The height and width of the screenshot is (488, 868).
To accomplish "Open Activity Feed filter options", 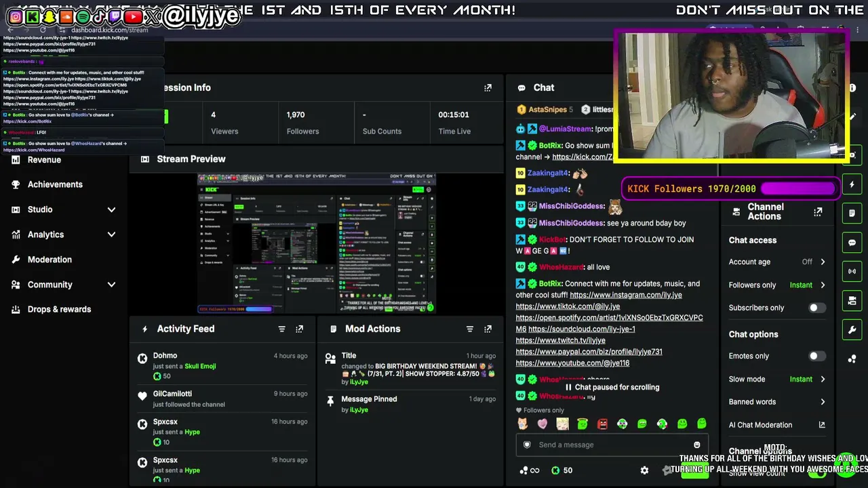I will click(x=281, y=329).
